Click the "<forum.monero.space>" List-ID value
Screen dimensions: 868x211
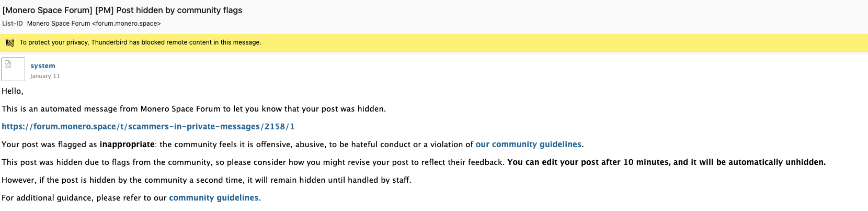127,24
